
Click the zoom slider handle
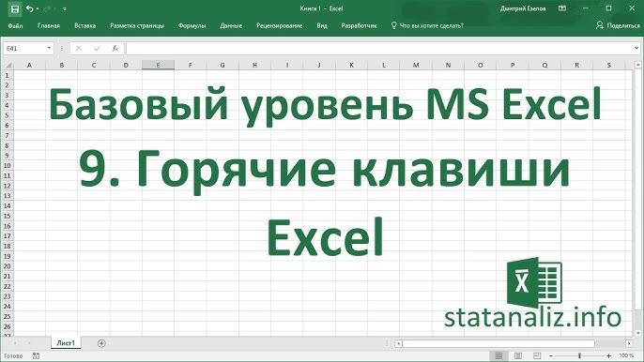[579, 355]
